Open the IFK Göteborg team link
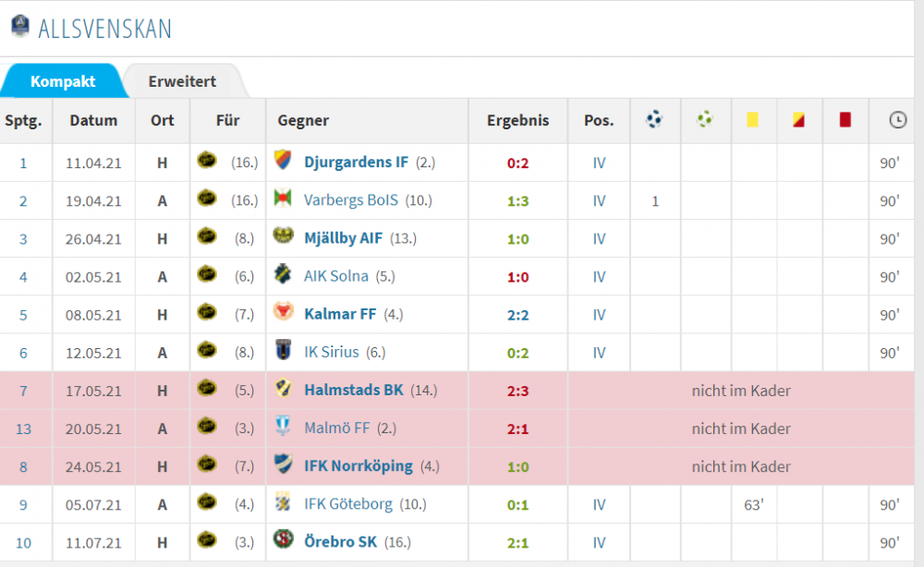 coord(348,504)
